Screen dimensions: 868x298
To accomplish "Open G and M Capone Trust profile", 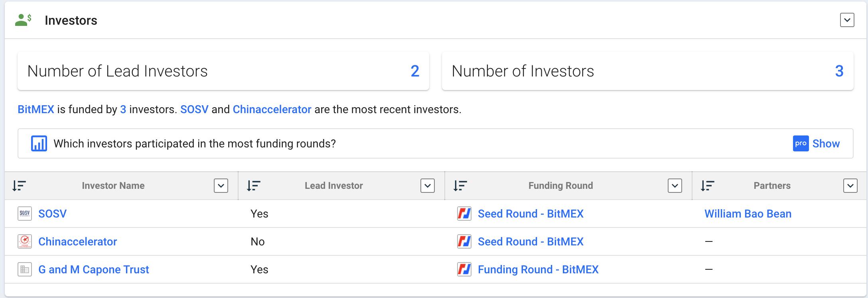I will point(93,270).
